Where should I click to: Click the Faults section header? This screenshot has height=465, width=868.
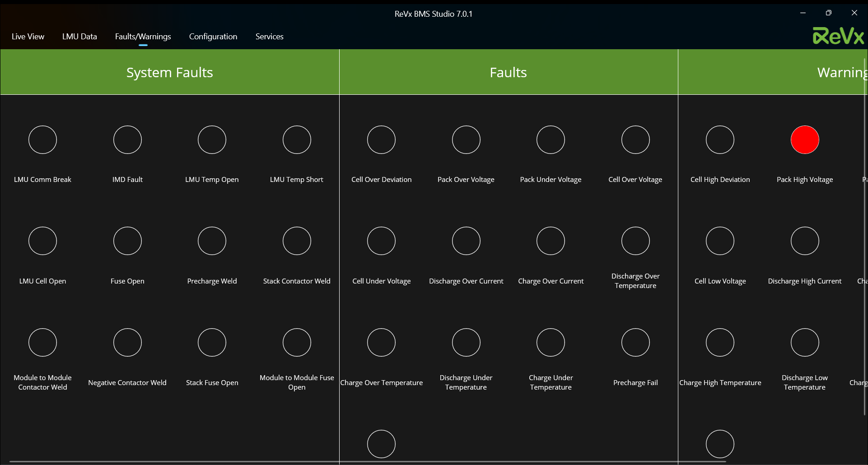click(508, 72)
